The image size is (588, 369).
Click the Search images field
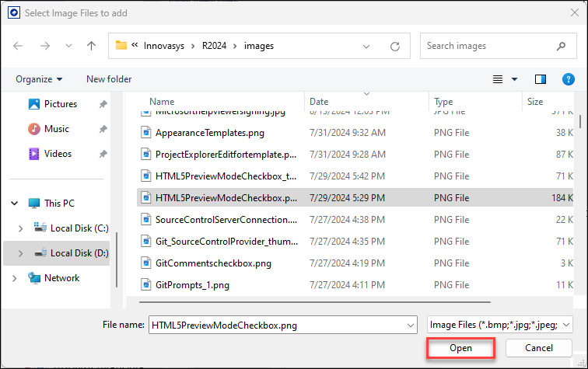[498, 46]
